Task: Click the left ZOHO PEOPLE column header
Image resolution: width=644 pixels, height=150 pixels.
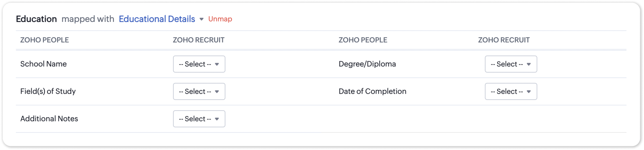Action: (x=45, y=40)
